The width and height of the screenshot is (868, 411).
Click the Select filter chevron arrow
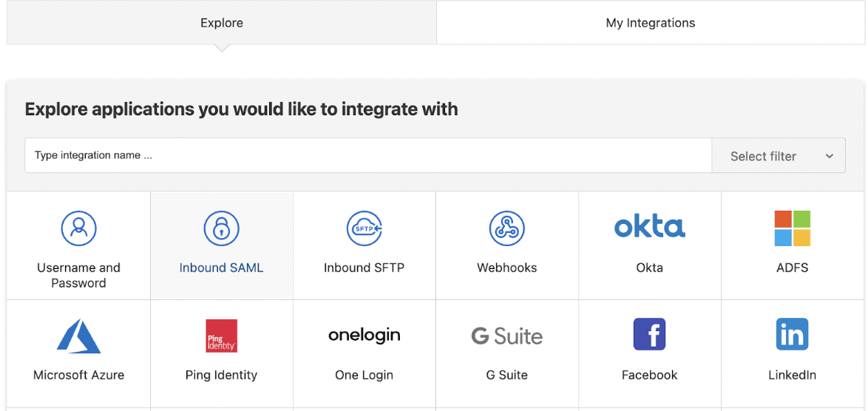coord(829,156)
